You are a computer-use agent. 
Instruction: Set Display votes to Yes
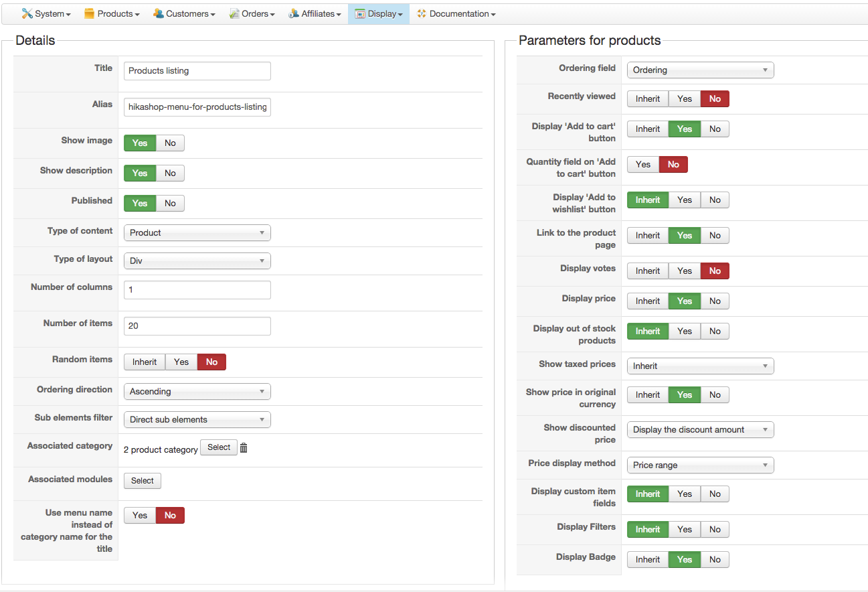click(684, 271)
